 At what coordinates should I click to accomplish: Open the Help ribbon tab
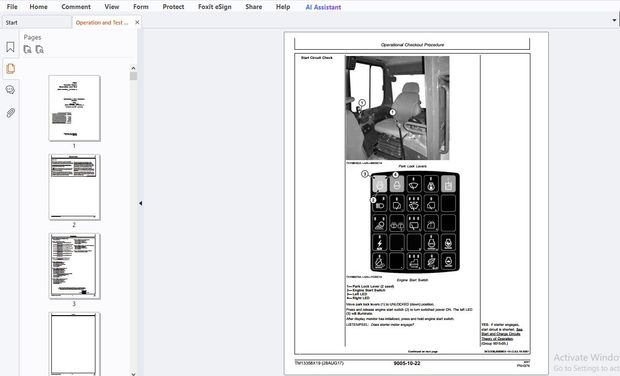coord(283,7)
